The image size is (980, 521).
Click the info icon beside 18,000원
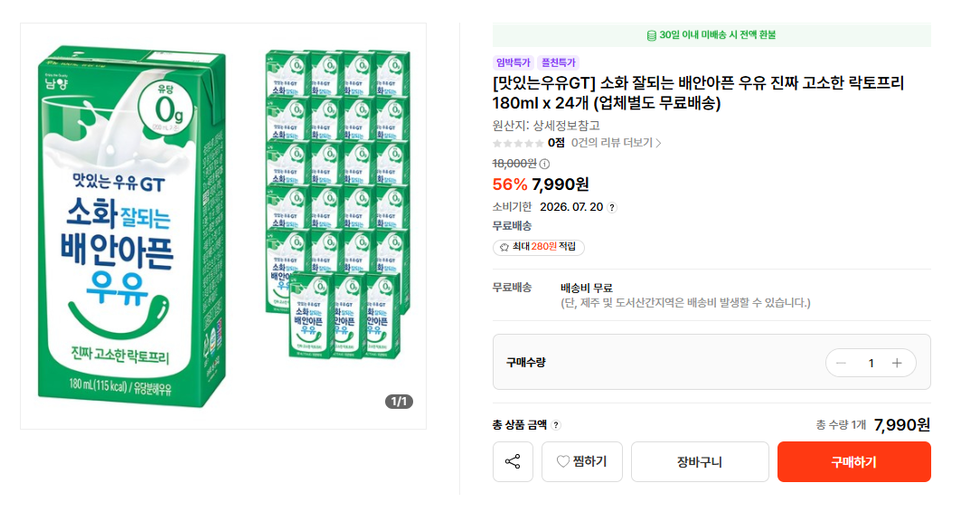click(544, 164)
